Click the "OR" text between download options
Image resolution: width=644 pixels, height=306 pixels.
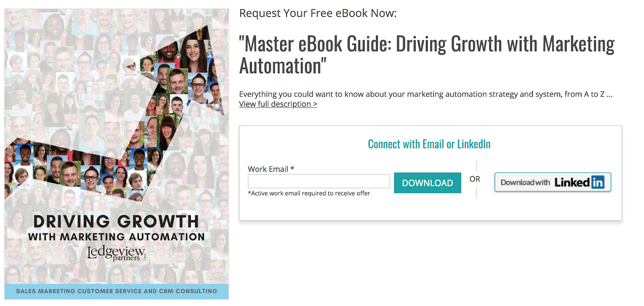(x=475, y=179)
